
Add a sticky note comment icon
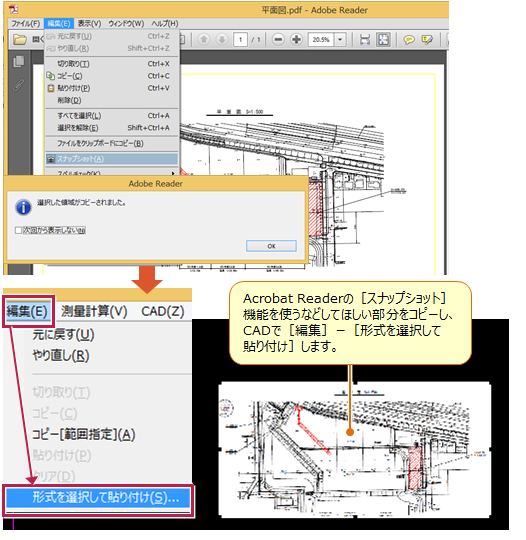click(x=409, y=40)
